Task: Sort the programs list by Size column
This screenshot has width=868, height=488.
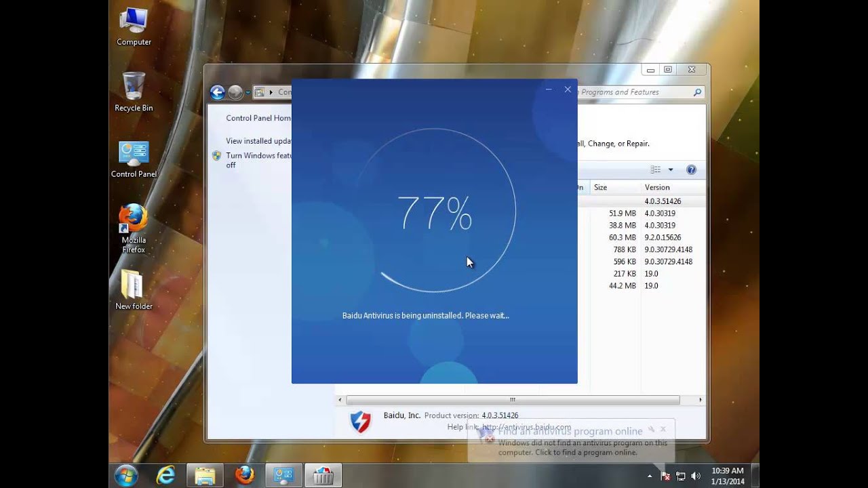Action: click(616, 187)
